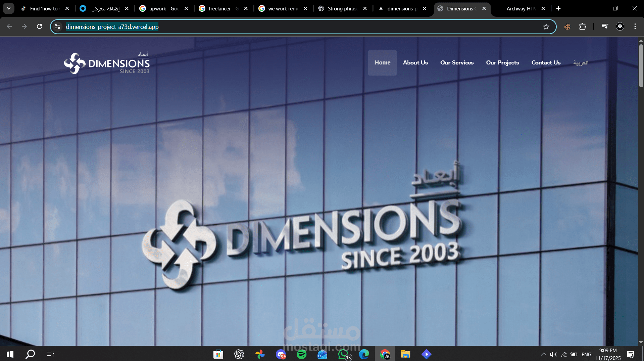Expand the tab search dropdown
This screenshot has width=644, height=361.
click(x=9, y=8)
